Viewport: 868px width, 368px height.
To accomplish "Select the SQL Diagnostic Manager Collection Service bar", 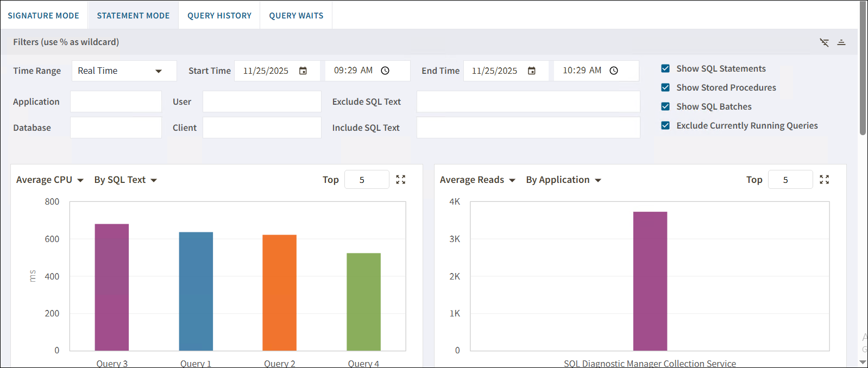I will (650, 281).
